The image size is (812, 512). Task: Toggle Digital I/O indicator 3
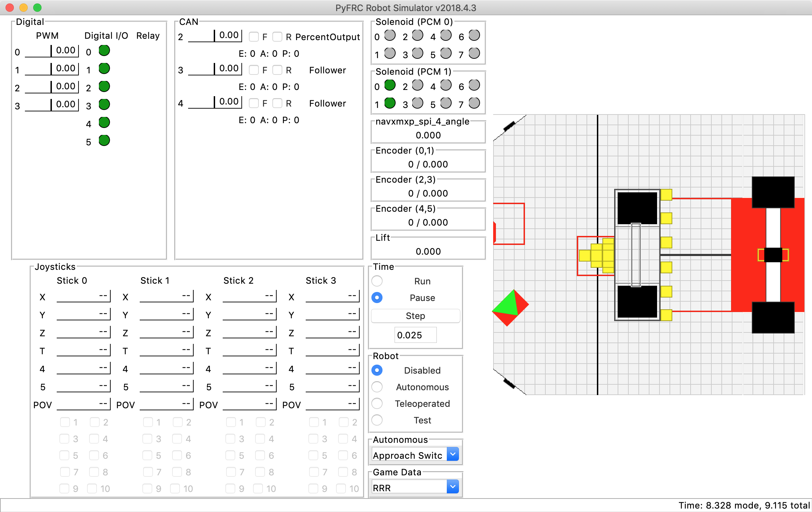click(104, 104)
